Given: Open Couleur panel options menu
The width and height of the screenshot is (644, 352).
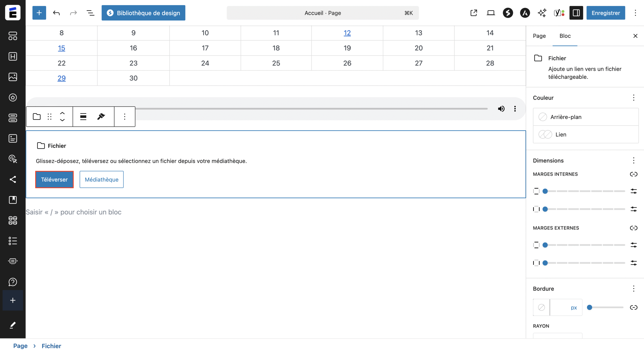Looking at the screenshot, I should (x=633, y=98).
